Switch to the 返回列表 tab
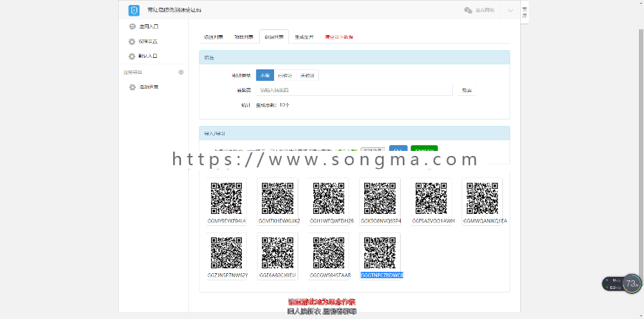Image resolution: width=644 pixels, height=319 pixels. 213,36
